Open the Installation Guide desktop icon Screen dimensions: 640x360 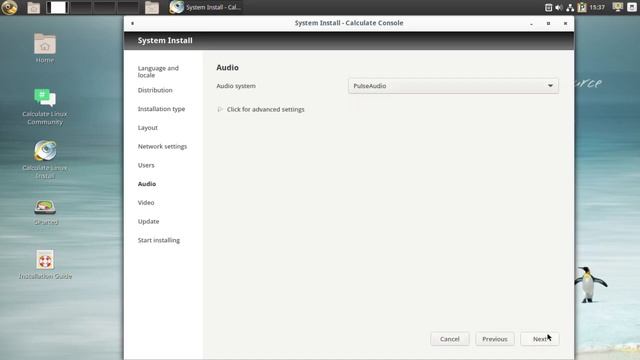45,264
